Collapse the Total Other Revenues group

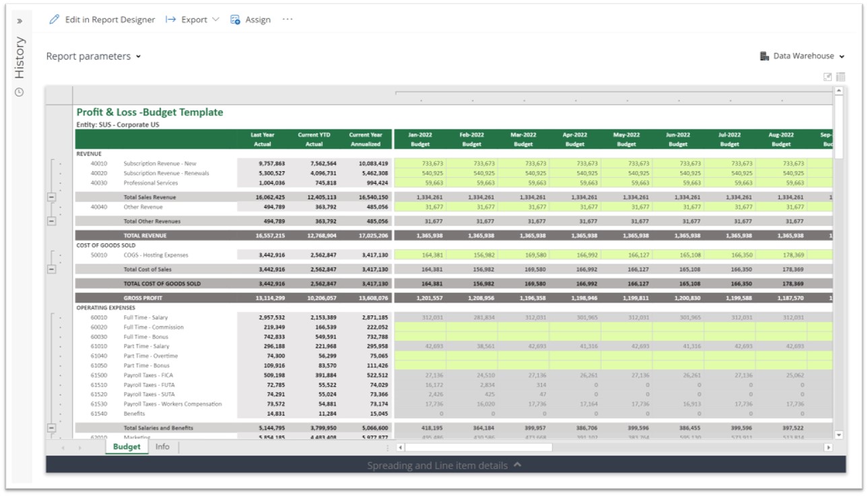(51, 221)
